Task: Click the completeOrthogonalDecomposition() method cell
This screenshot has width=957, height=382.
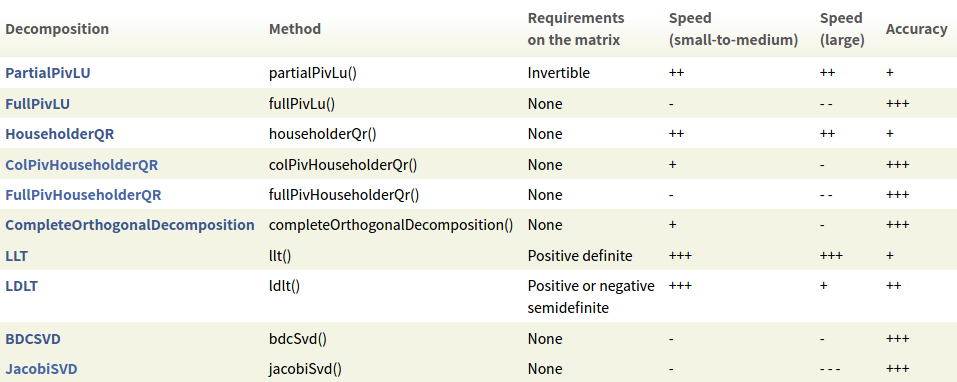Action: 391,225
